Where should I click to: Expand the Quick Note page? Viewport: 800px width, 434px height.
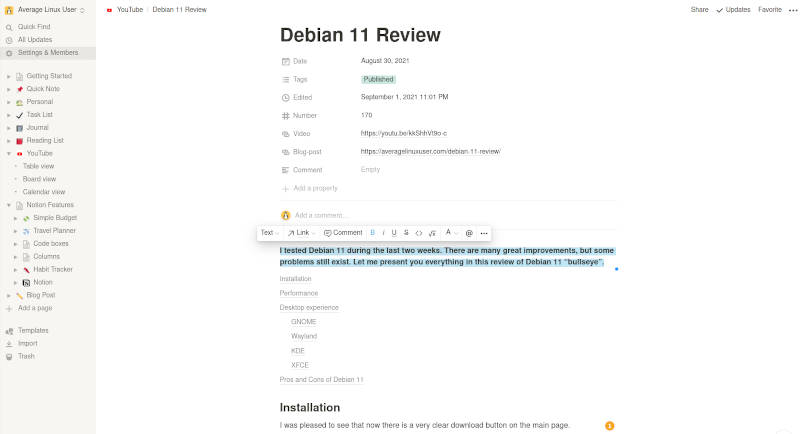[9, 89]
